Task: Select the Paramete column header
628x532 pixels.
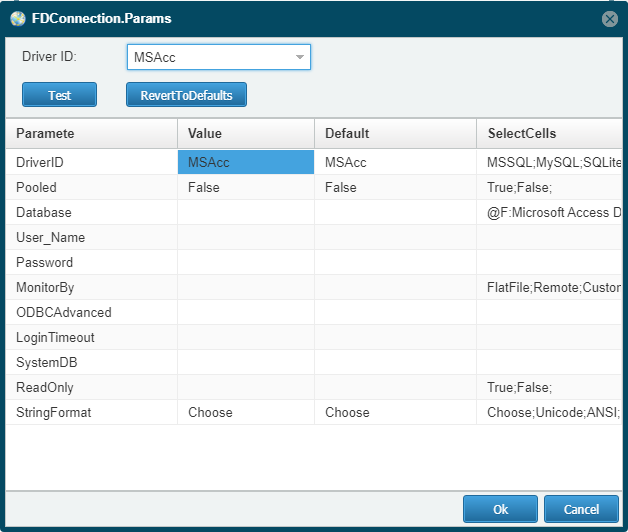Action: pos(91,133)
